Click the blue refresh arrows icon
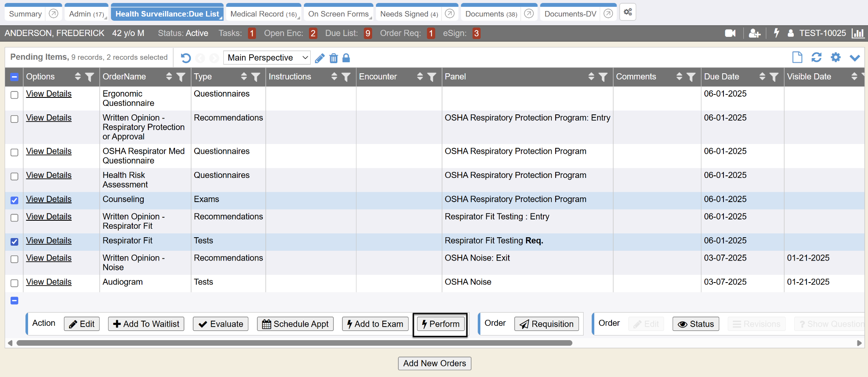Viewport: 868px width, 377px height. pos(816,57)
